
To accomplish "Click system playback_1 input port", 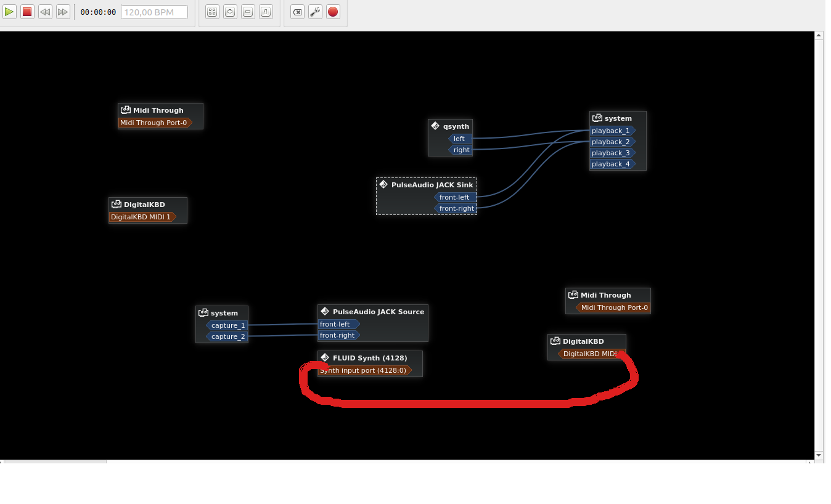I will 612,131.
